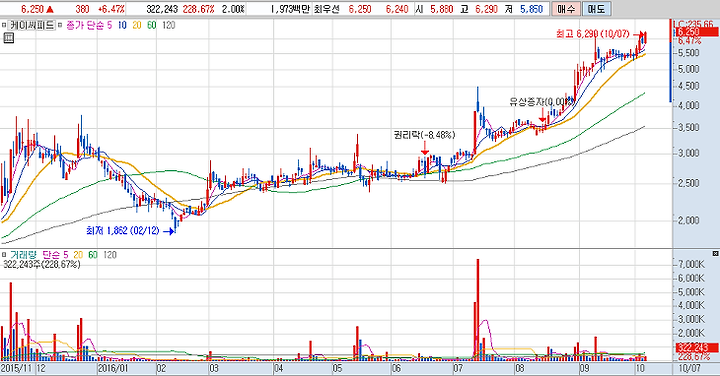Viewport: 720px width, 376px height.
Task: Click the 7,000K volume axis label
Action: coord(692,264)
